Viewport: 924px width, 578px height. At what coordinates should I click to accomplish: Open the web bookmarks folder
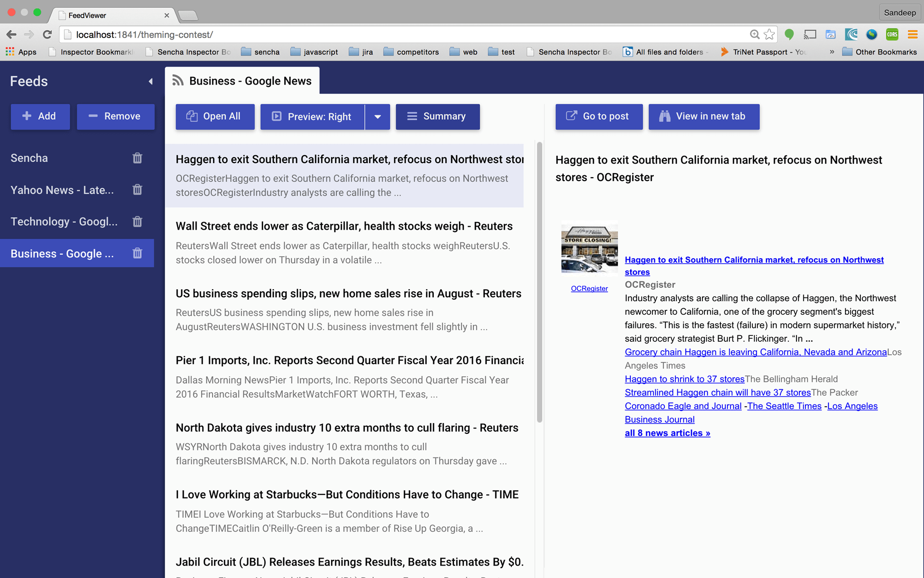(x=464, y=52)
